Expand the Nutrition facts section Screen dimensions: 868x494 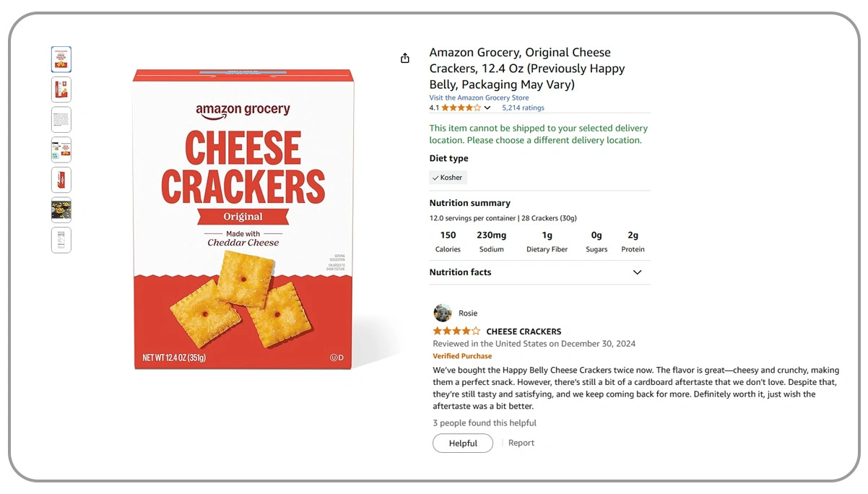click(x=460, y=272)
